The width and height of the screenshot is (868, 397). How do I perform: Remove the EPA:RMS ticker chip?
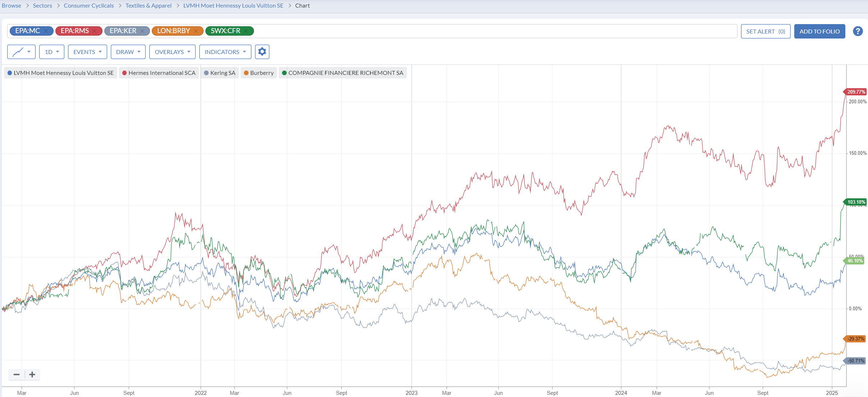click(95, 31)
